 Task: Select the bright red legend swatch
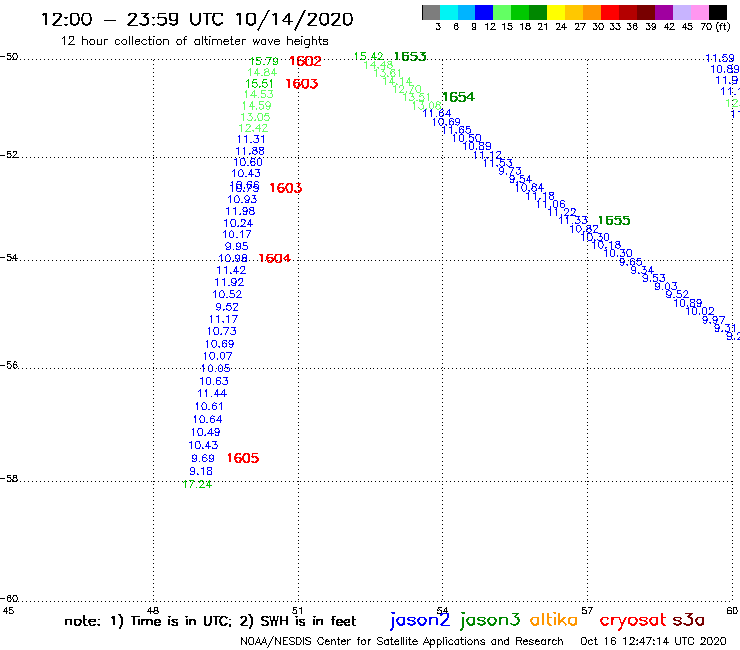[x=610, y=12]
